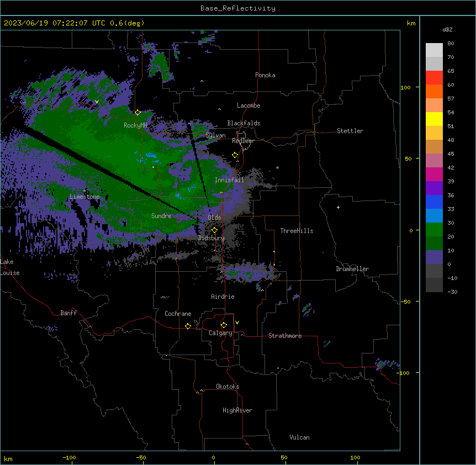Click the Innisfail city label
Image resolution: width=476 pixels, height=465 pixels.
229,180
